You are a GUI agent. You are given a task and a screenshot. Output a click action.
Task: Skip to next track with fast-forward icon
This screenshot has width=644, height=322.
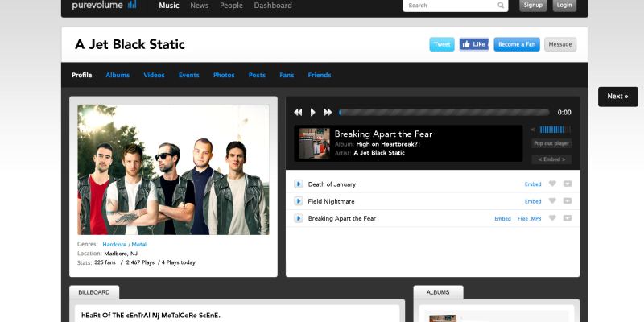coord(328,113)
